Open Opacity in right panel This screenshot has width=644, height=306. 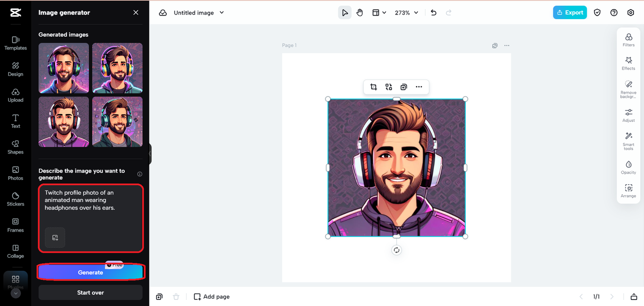[628, 168]
